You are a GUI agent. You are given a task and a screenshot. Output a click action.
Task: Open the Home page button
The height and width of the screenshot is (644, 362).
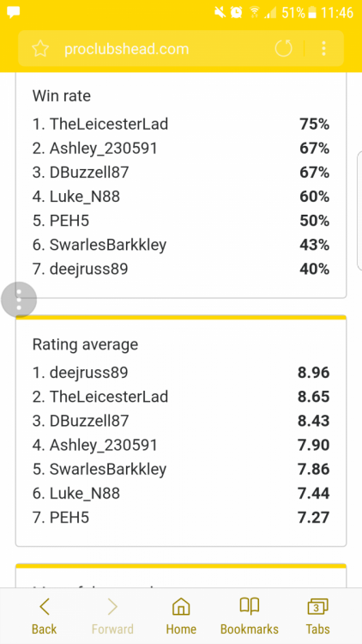[181, 617]
